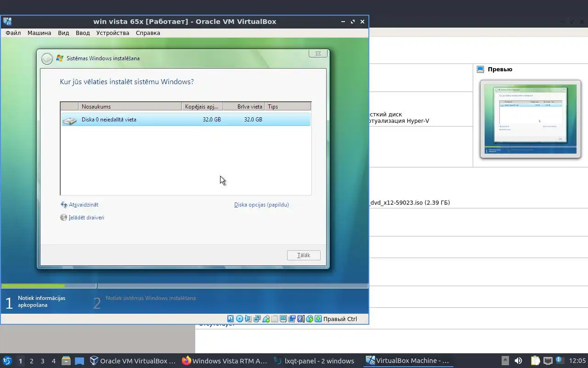The width and height of the screenshot is (588, 368).
Task: Click the Tālāk button
Action: pyautogui.click(x=304, y=255)
